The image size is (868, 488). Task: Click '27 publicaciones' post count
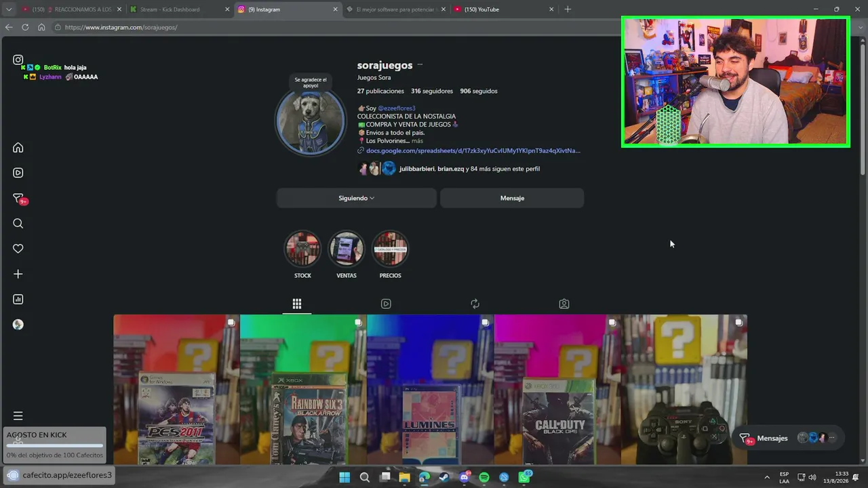(x=380, y=91)
